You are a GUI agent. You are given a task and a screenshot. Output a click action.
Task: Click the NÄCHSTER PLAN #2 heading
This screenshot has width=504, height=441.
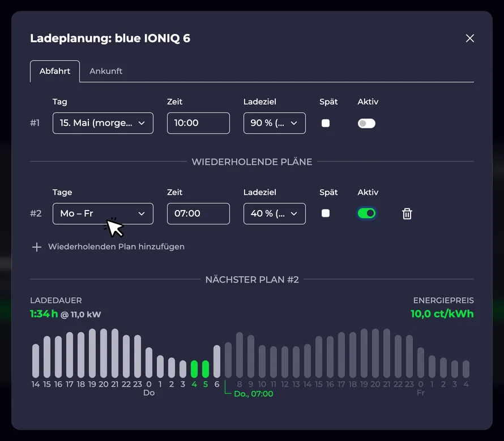coord(252,279)
